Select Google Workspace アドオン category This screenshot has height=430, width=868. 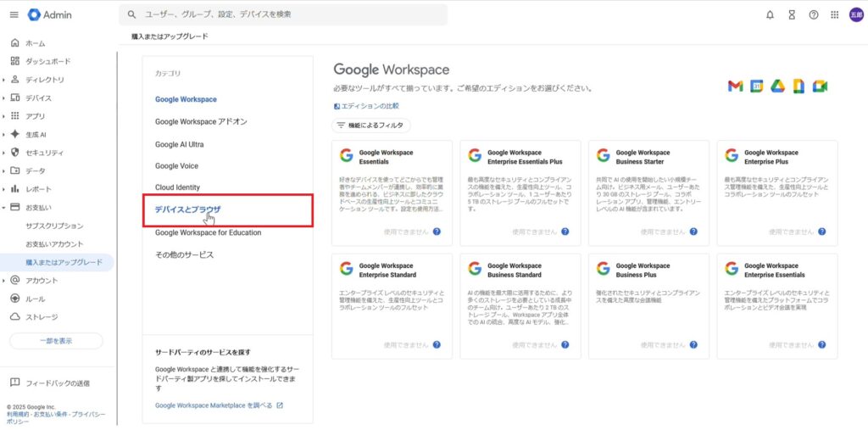point(201,121)
